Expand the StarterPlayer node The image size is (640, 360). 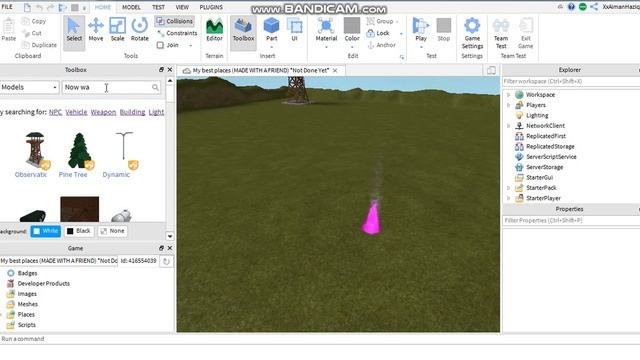pyautogui.click(x=509, y=198)
